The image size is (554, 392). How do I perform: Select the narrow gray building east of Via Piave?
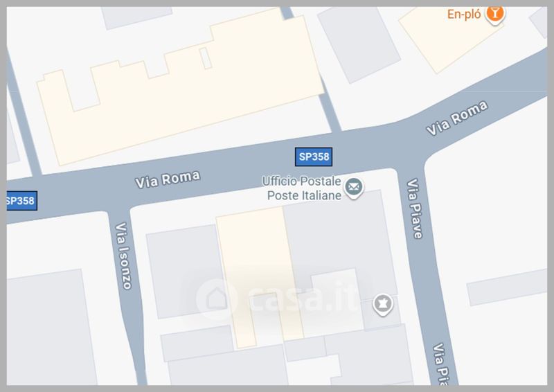[x=507, y=287]
